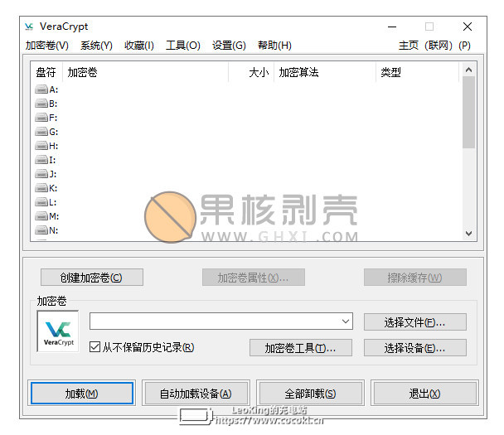
Task: Select drive slot N: icon
Action: tap(41, 230)
